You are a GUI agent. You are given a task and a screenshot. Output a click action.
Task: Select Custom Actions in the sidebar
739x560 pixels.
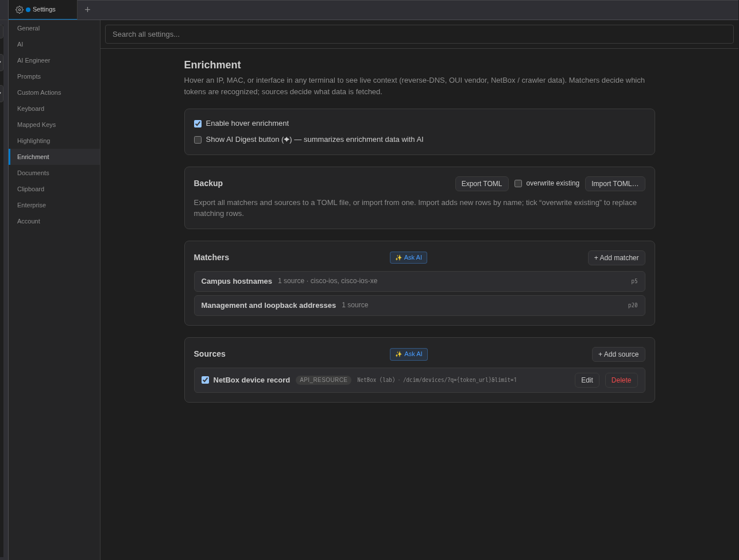(54, 92)
